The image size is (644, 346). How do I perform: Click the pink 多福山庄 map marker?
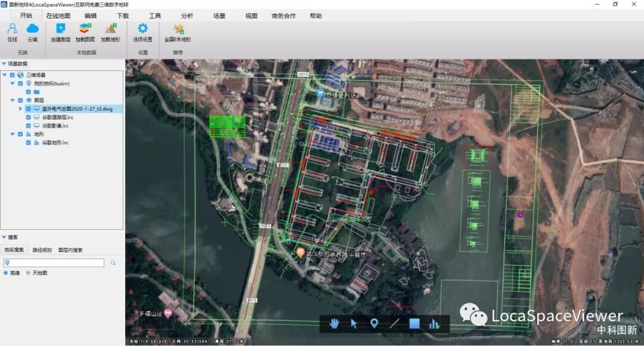click(168, 313)
